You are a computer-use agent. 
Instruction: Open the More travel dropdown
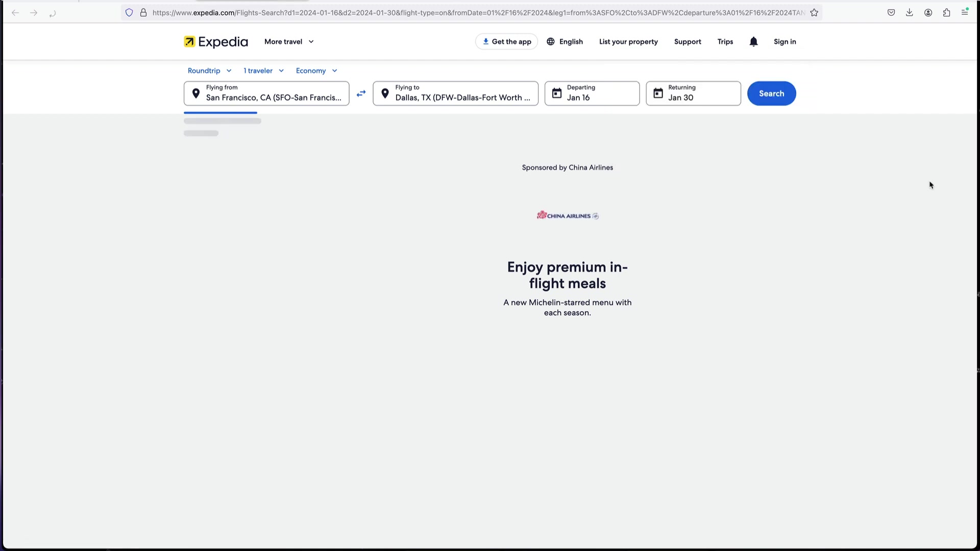(x=289, y=42)
